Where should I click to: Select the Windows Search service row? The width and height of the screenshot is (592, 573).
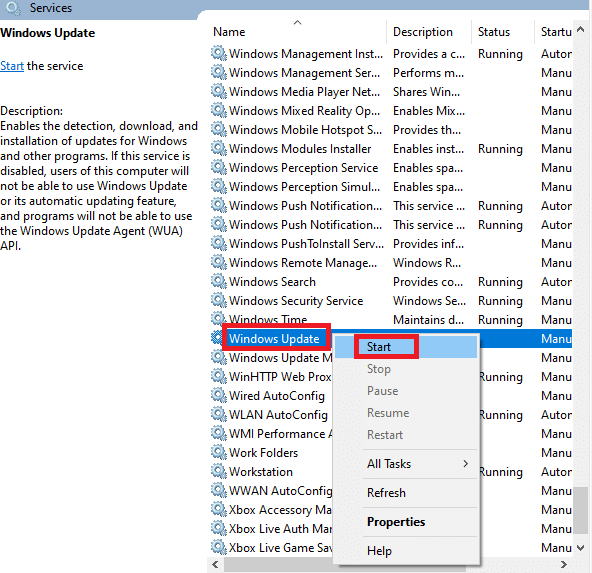click(x=391, y=282)
